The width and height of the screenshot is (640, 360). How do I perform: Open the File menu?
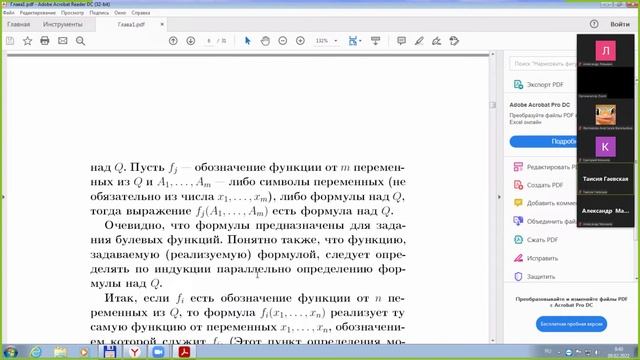pos(9,13)
